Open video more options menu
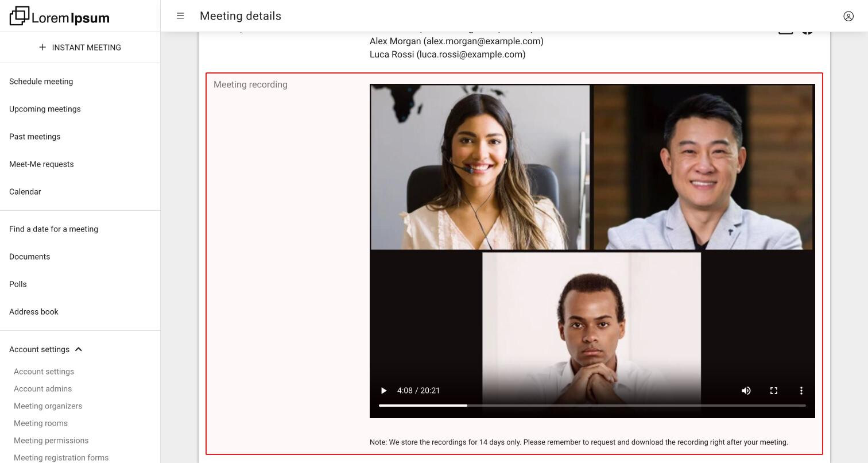Viewport: 868px width, 463px height. pyautogui.click(x=801, y=391)
